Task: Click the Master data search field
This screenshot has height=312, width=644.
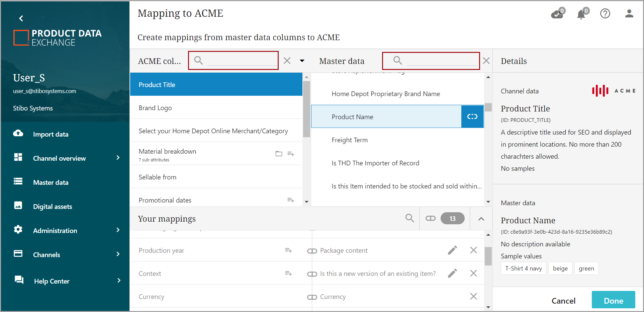Action: [441, 61]
